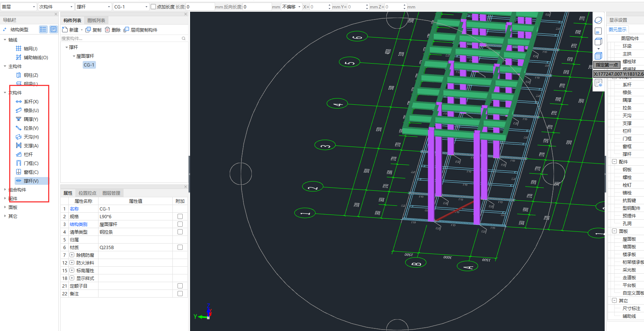Collapse the 配件 group in display settings

614,162
